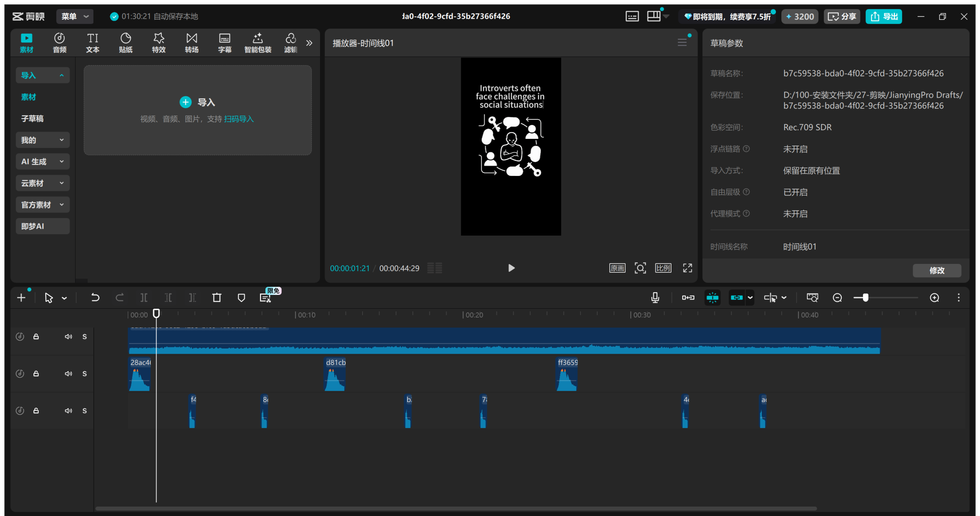Mute the first audio track speaker
The image size is (980, 516).
(x=68, y=337)
